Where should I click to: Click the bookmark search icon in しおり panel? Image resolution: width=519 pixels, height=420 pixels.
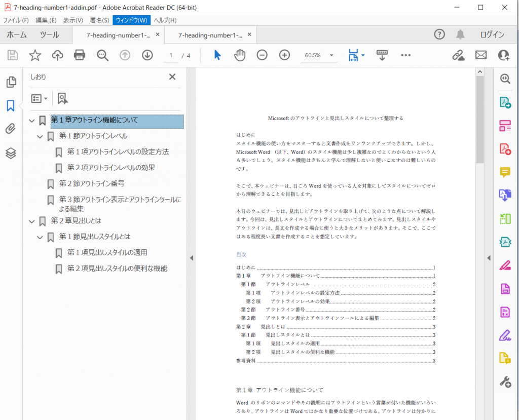(x=62, y=98)
